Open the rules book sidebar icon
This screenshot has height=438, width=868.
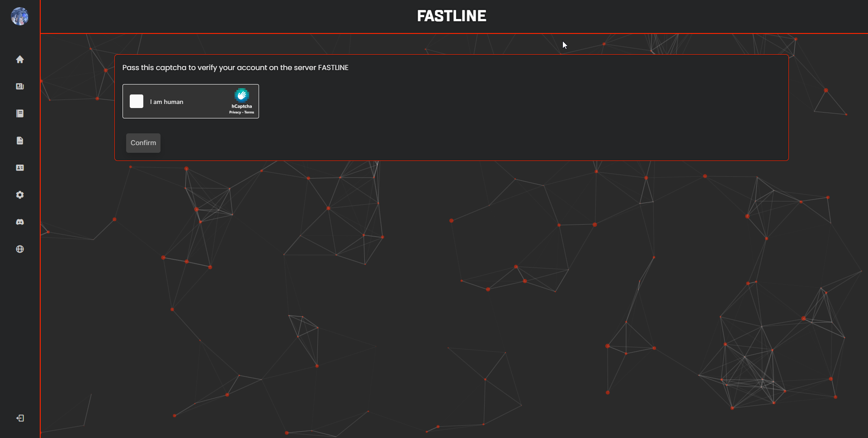click(20, 113)
